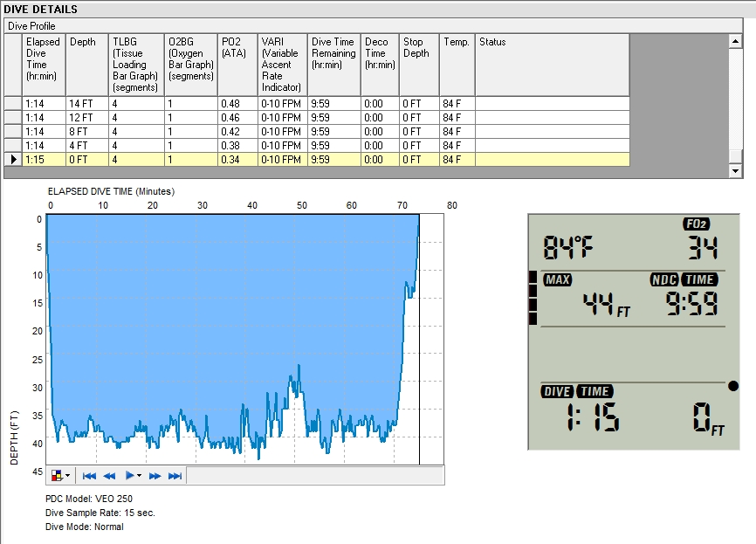Click the Dive Time Remaining column header
756x544 pixels.
[334, 65]
